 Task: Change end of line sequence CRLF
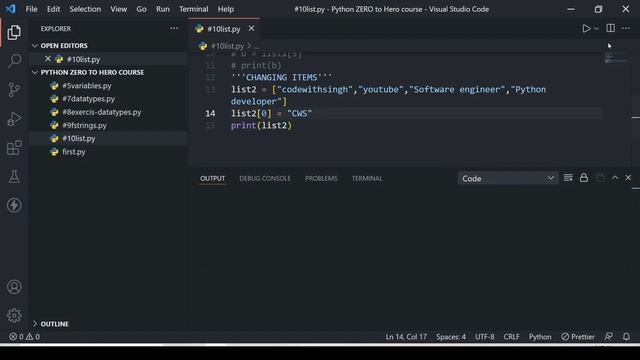click(511, 337)
